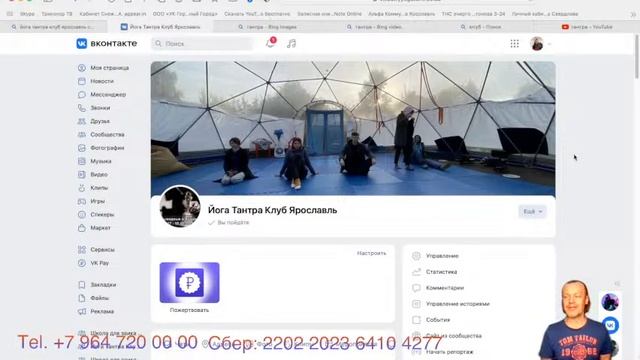Click the Комментарии speech bubble icon
640x360 pixels.
(x=416, y=288)
